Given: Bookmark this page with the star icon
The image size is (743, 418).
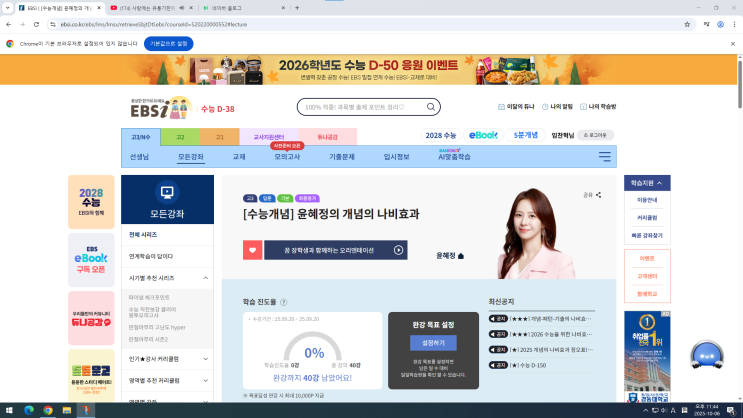Looking at the screenshot, I should [687, 24].
